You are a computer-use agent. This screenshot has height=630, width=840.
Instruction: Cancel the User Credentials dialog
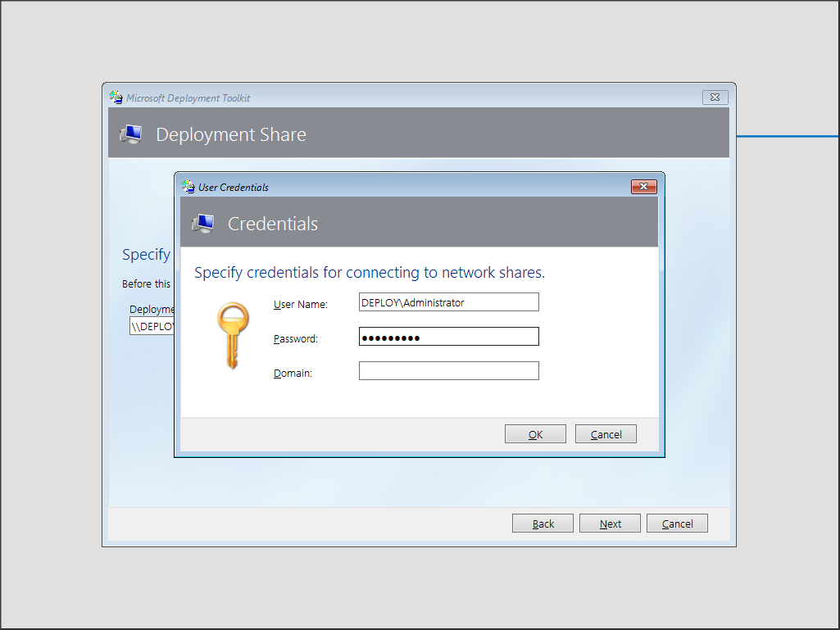click(x=606, y=434)
